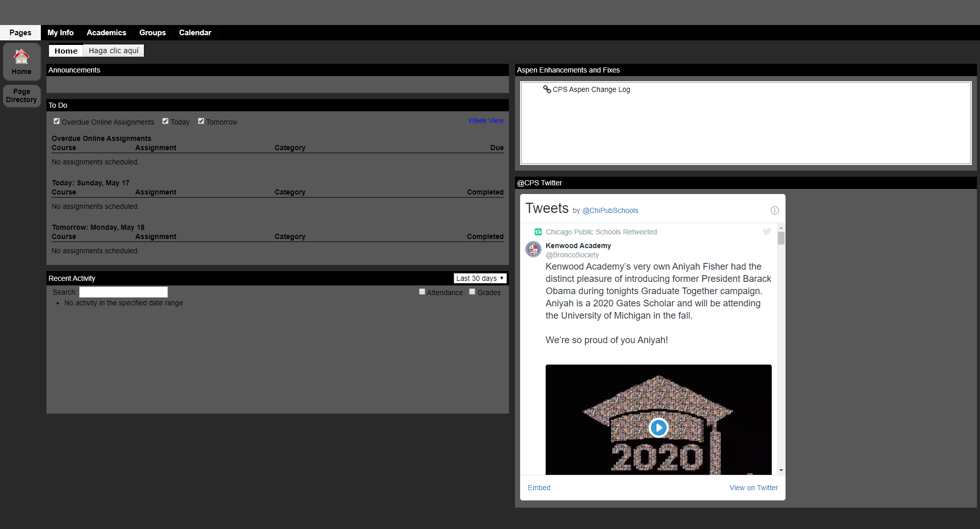Click the tweet timeline scrollbar thumb
980x529 pixels.
tap(781, 238)
